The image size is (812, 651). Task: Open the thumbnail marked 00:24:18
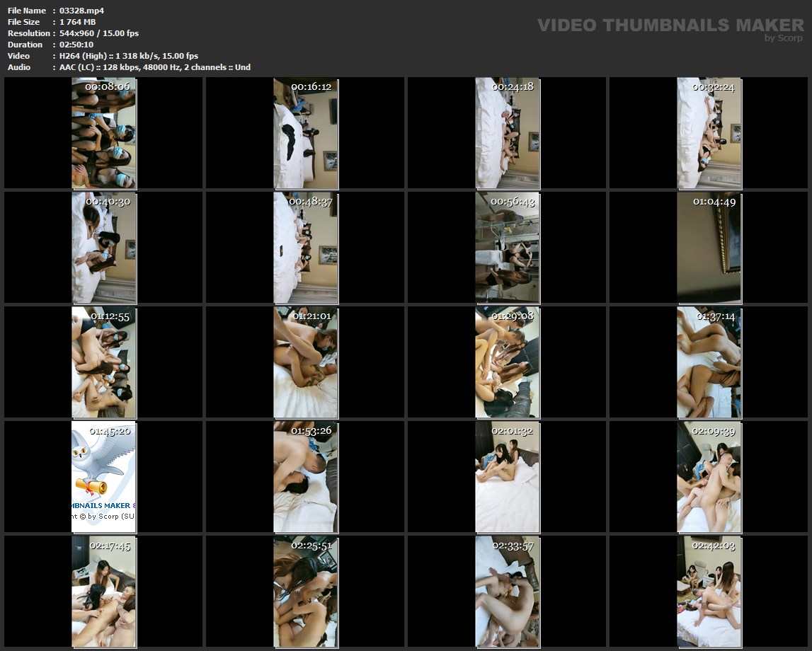[507, 133]
